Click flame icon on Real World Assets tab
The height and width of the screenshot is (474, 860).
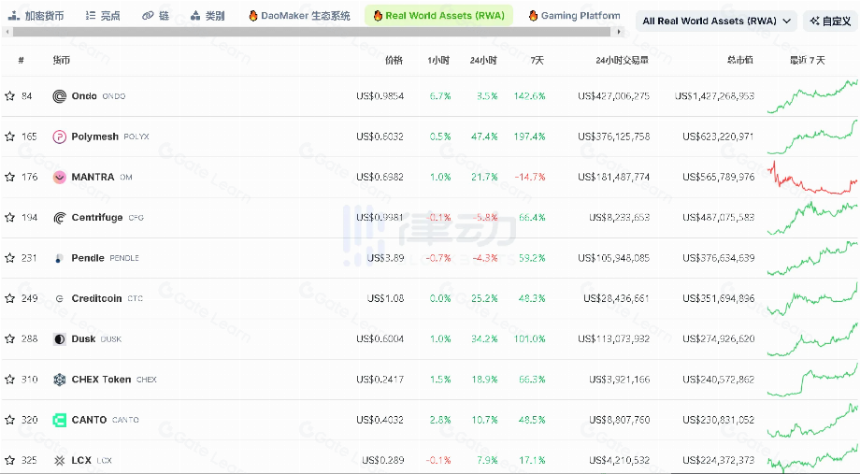(x=378, y=15)
